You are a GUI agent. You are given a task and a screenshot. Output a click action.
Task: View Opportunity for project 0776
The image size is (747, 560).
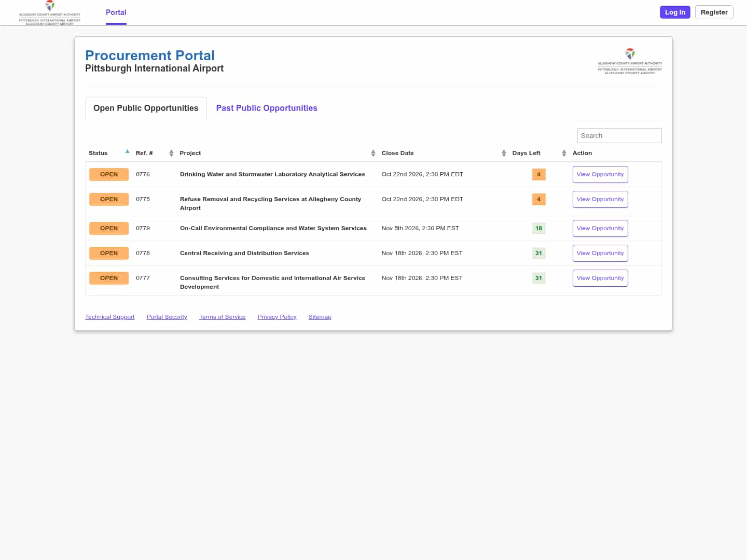600,174
